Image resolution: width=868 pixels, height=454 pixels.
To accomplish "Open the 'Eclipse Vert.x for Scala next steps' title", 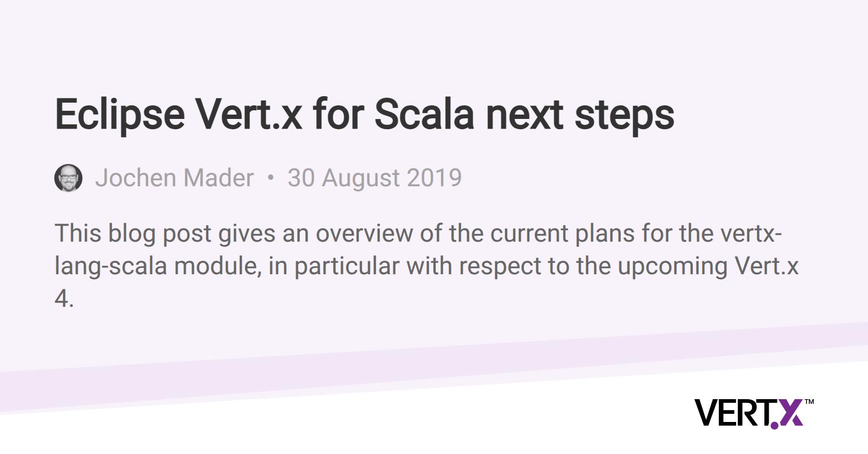I will tap(365, 114).
